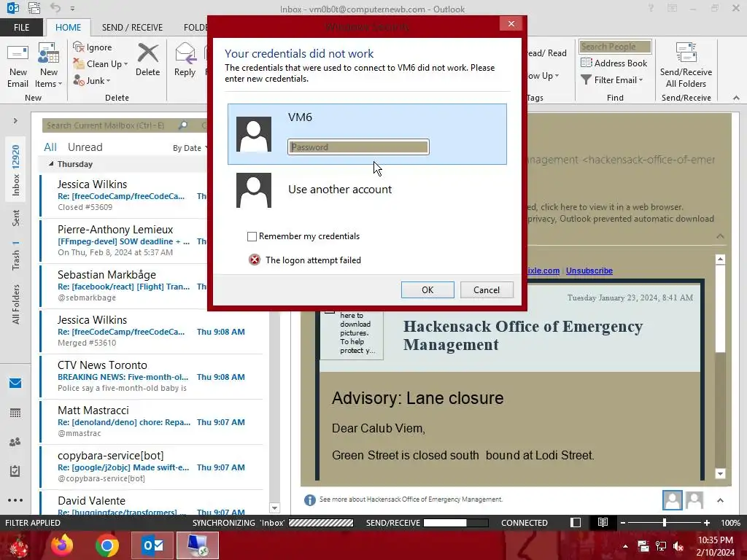Select Jessica Wilkins Merged #53610 email

152,331
